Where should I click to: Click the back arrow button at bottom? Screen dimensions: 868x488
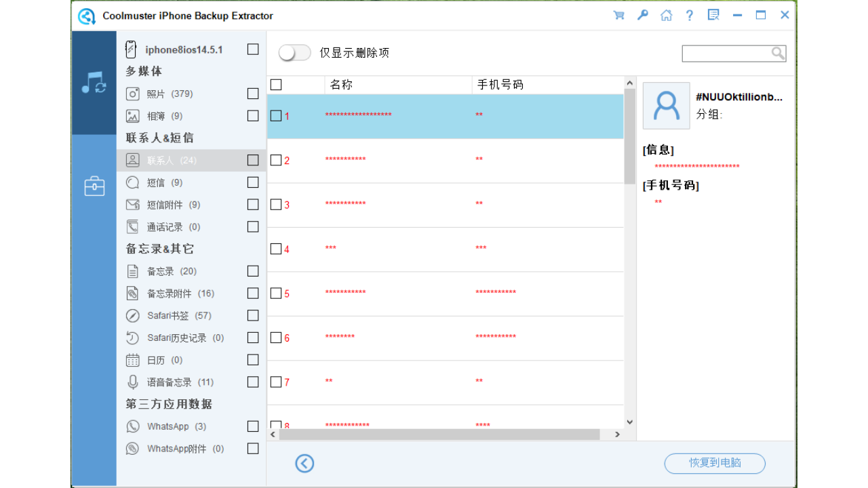pos(304,464)
